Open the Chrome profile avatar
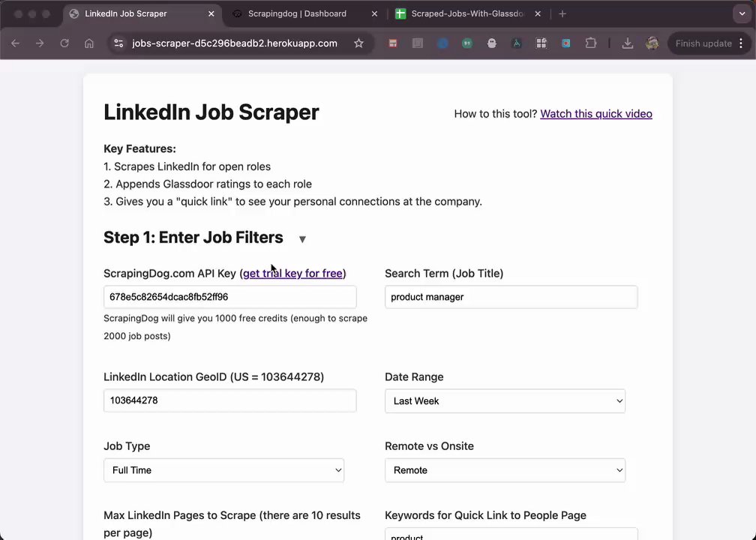Image resolution: width=756 pixels, height=540 pixels. [652, 43]
